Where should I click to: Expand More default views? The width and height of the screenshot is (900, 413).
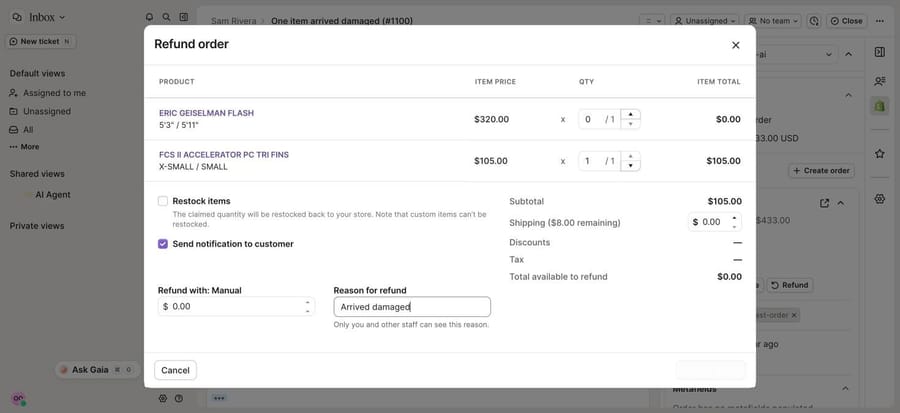coord(25,147)
